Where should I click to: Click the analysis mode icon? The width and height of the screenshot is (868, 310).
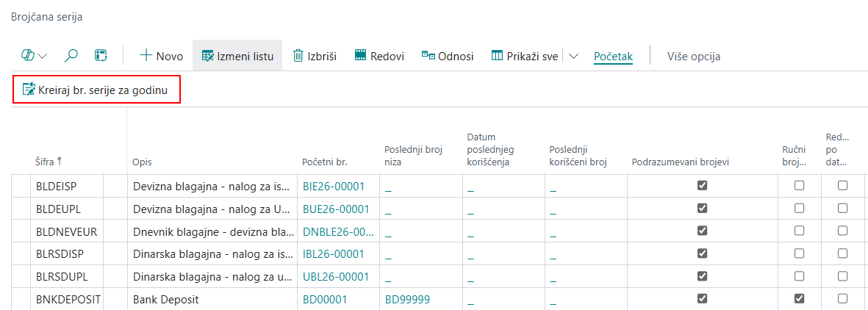(x=100, y=55)
